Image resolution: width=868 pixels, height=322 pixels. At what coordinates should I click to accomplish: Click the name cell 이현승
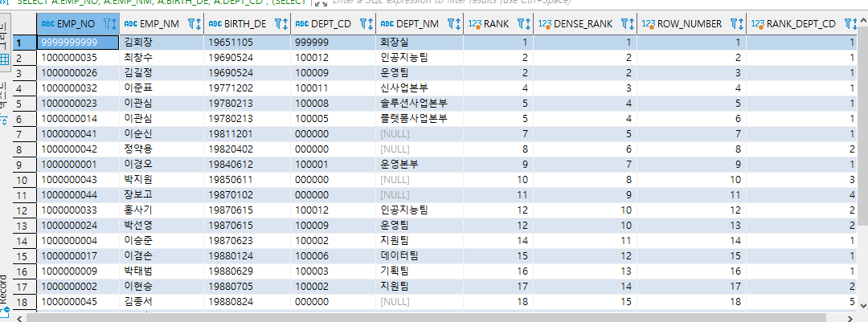pos(162,287)
